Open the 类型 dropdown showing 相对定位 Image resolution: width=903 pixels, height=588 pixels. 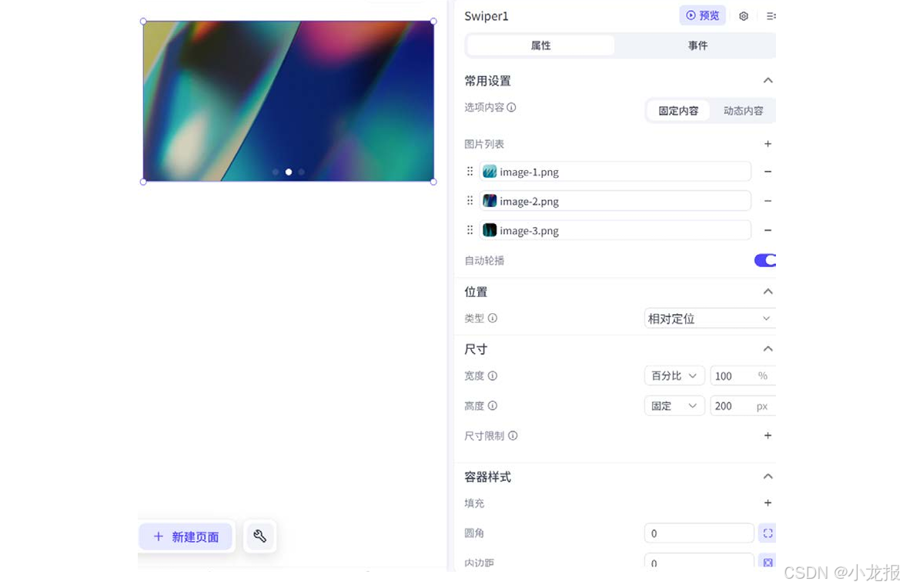(x=709, y=318)
